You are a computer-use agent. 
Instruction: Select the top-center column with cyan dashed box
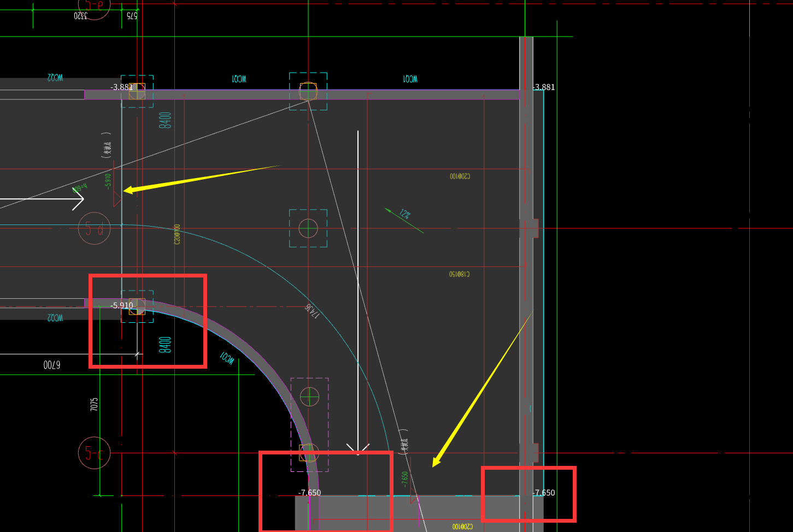[x=308, y=91]
